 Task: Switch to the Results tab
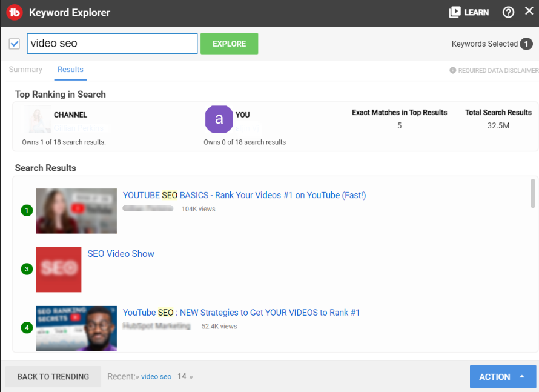pos(70,70)
